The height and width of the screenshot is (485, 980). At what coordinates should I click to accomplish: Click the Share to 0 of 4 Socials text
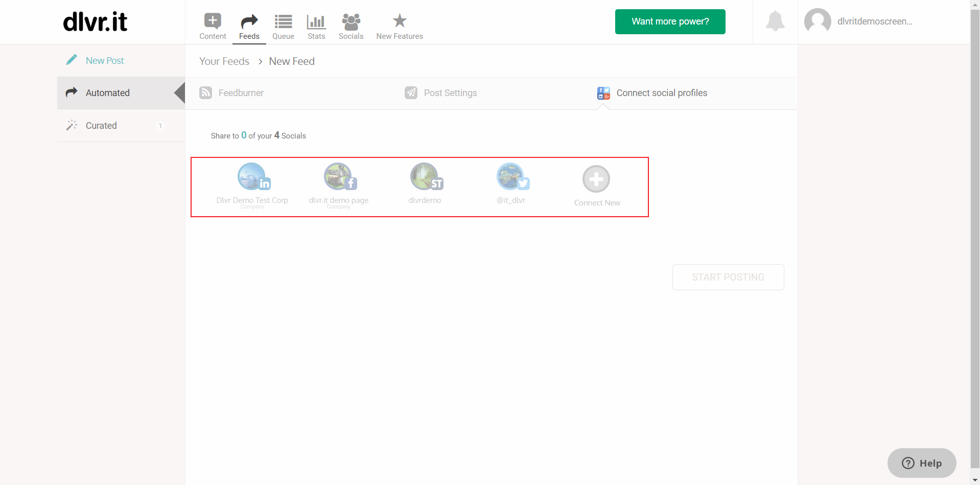[258, 135]
